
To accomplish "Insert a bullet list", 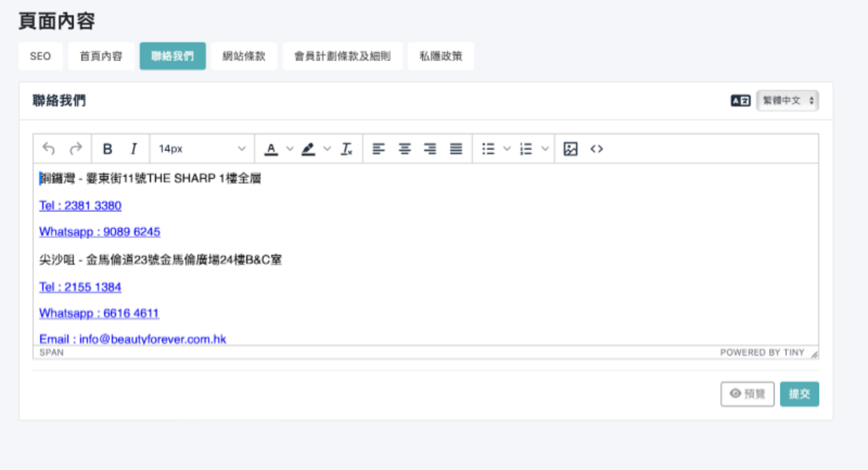I will [488, 149].
